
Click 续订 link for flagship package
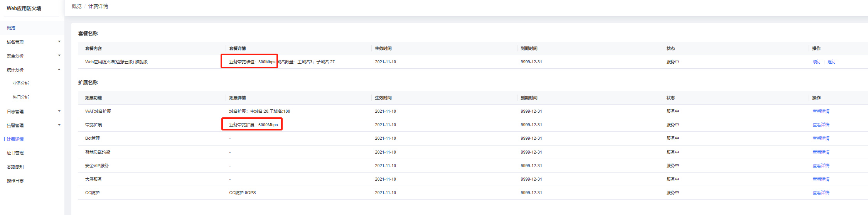point(817,62)
